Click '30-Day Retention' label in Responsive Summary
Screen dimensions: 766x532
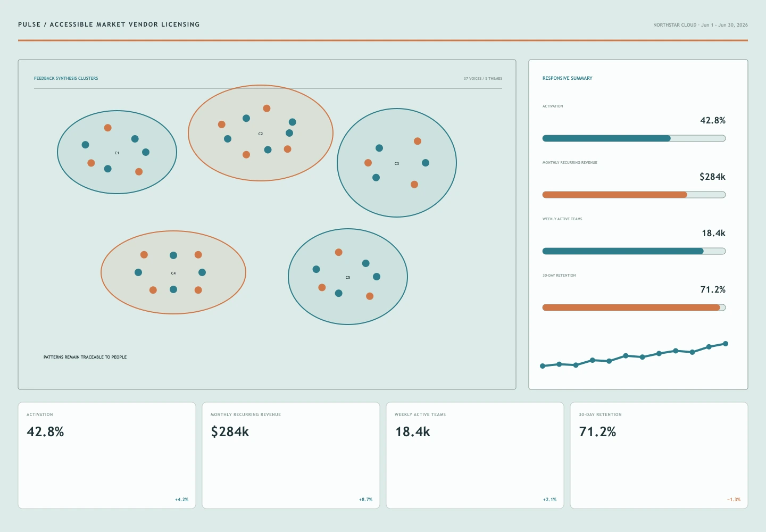click(559, 276)
